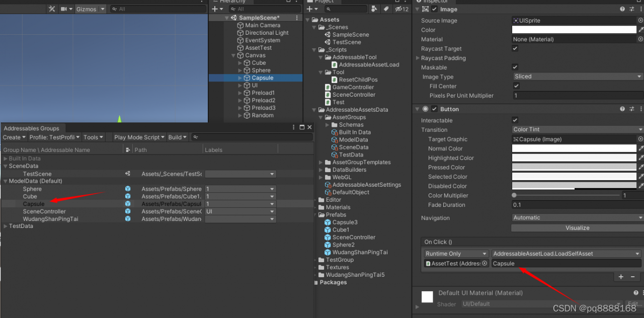Use eyedropper for Selected Color
The height and width of the screenshot is (318, 644).
640,177
